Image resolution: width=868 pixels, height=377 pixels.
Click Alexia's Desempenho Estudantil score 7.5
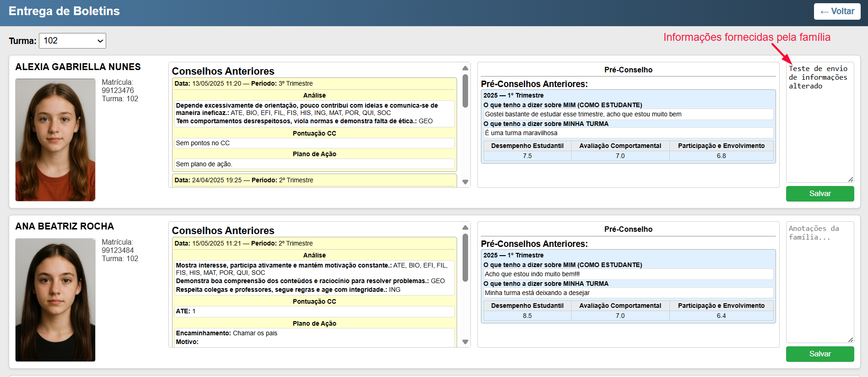click(x=527, y=156)
